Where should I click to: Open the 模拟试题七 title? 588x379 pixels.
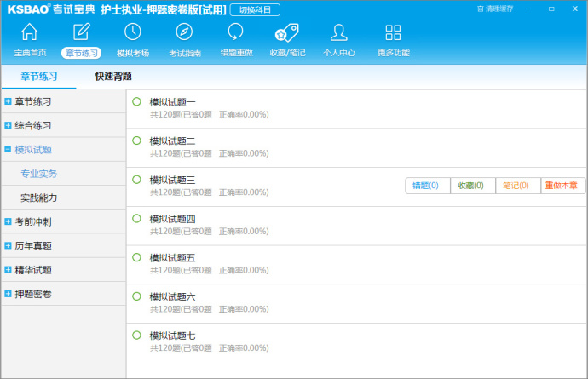pyautogui.click(x=172, y=336)
